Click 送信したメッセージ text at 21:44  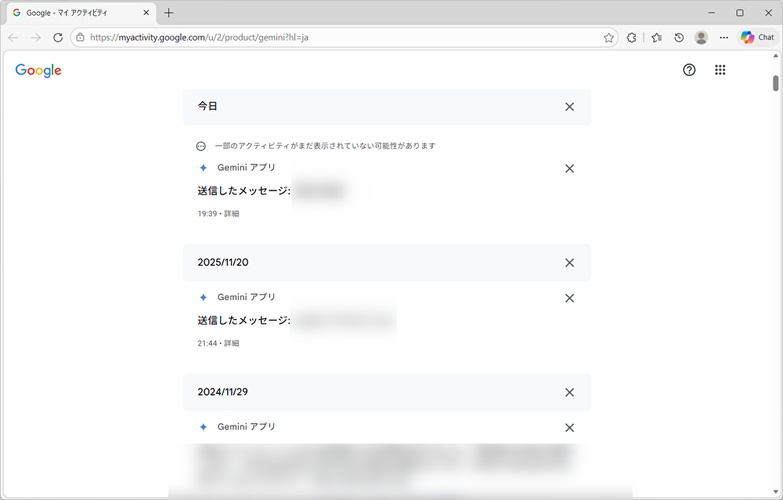(x=244, y=321)
